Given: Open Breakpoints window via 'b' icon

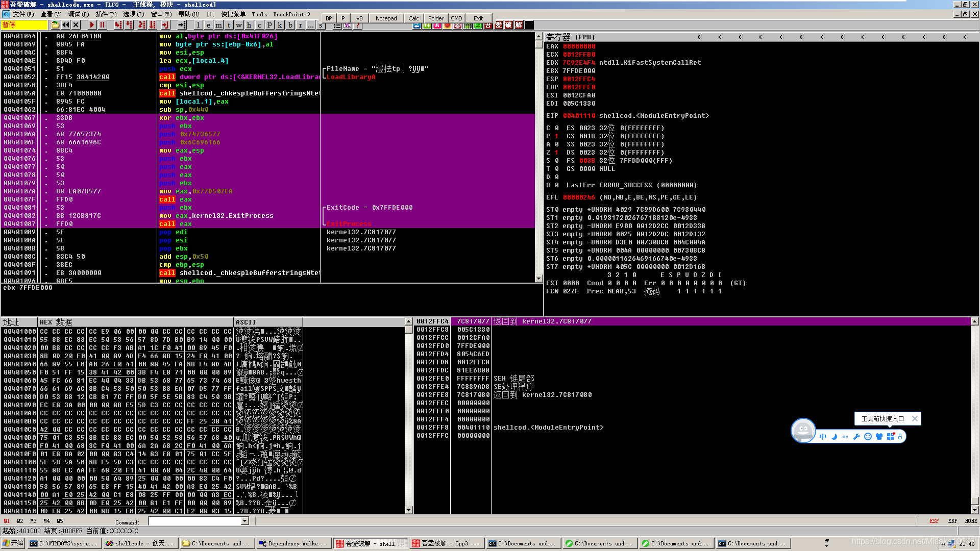Looking at the screenshot, I should (290, 24).
